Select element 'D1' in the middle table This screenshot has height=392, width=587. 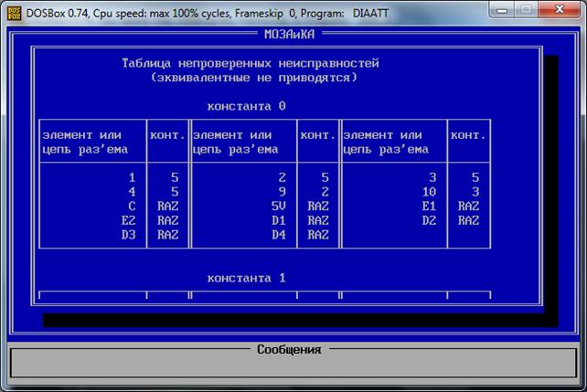(x=279, y=220)
